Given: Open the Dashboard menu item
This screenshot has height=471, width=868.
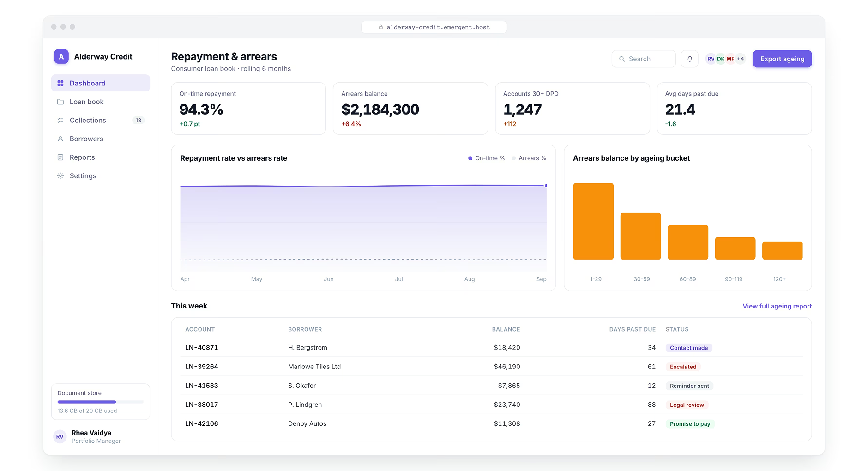Looking at the screenshot, I should pos(101,83).
